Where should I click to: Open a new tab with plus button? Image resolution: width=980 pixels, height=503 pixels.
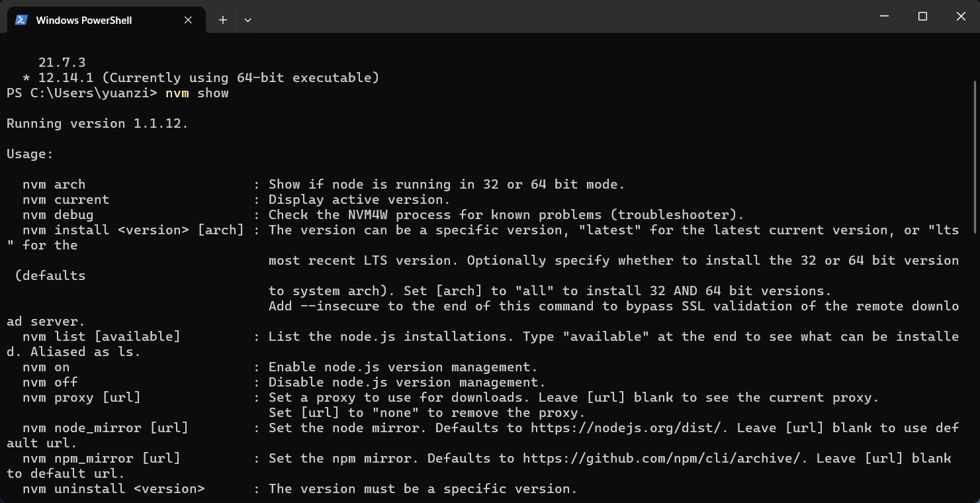click(x=223, y=20)
